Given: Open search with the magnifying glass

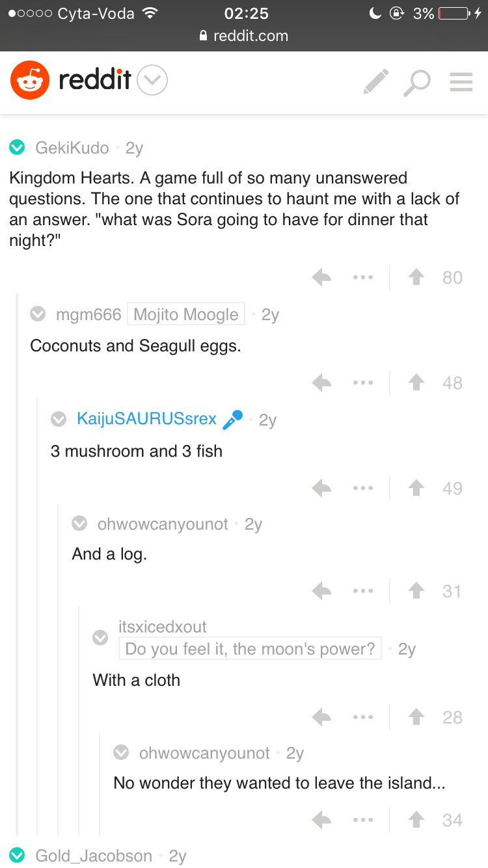Looking at the screenshot, I should click(417, 82).
